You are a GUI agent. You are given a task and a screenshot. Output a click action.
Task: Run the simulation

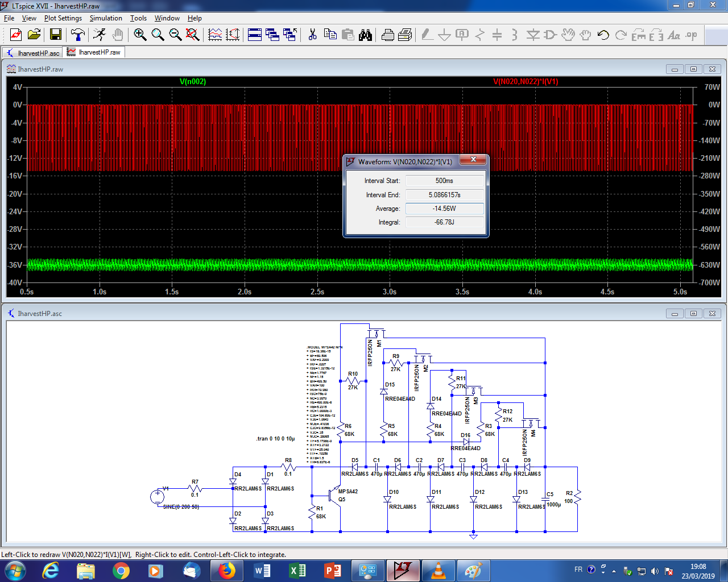click(x=100, y=35)
